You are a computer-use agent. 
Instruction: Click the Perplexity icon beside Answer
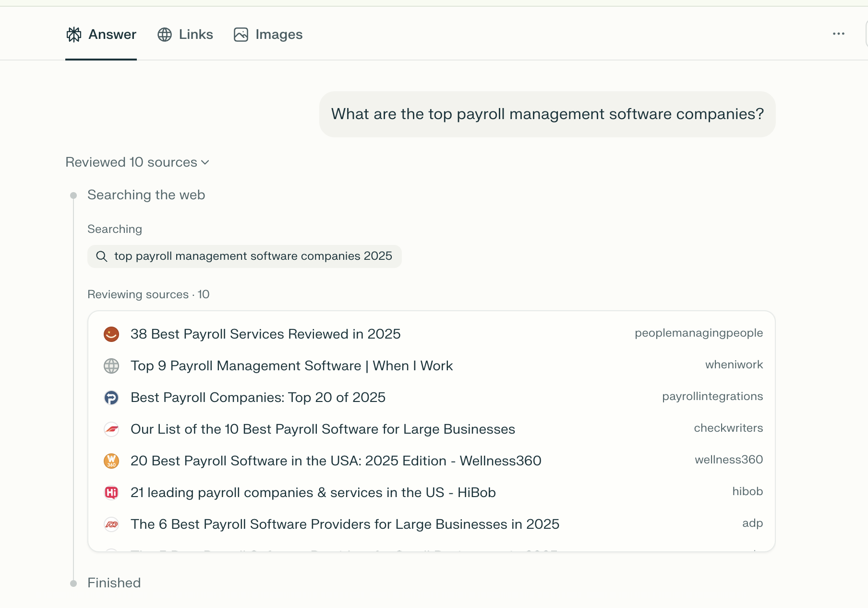pos(74,35)
